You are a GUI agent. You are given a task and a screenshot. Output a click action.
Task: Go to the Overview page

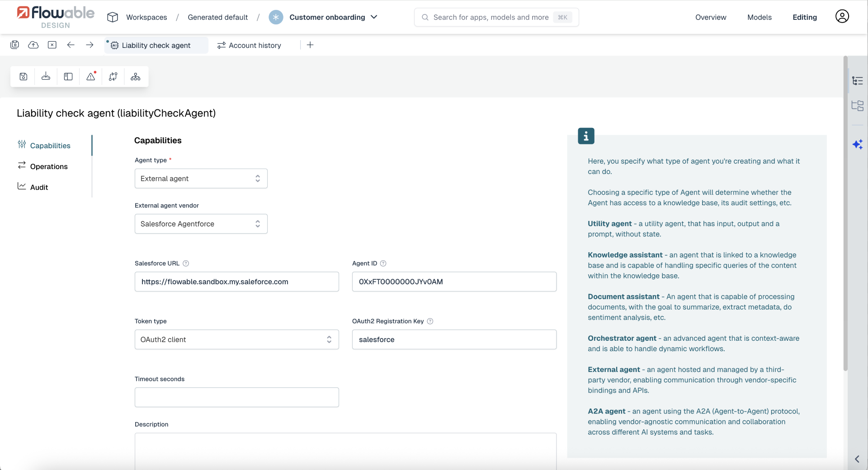coord(711,17)
